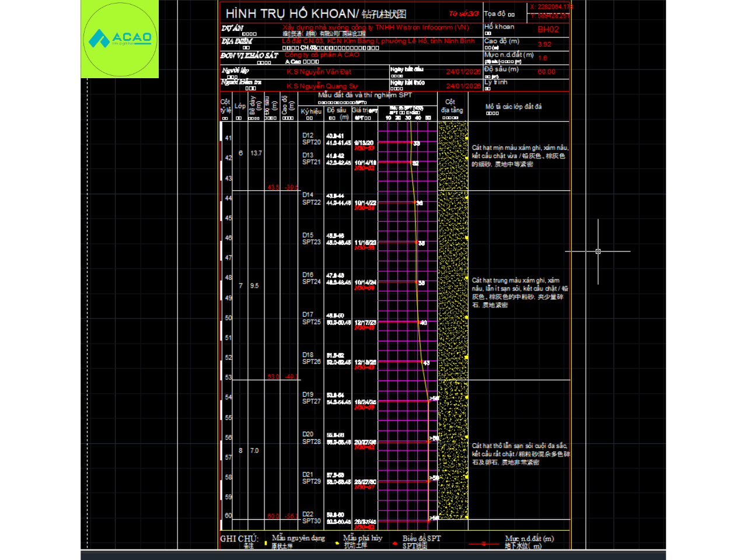This screenshot has height=560, width=747.
Task: Select sample label 'D12'
Action: (308, 135)
